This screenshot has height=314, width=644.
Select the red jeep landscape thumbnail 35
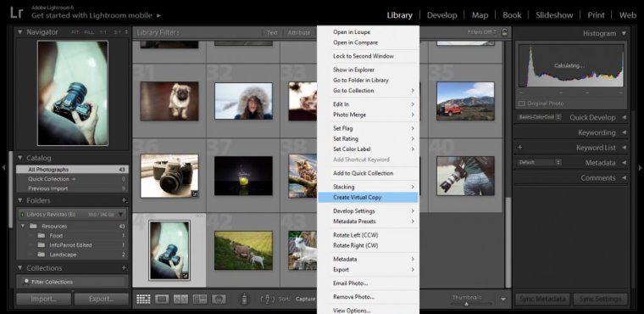[465, 101]
